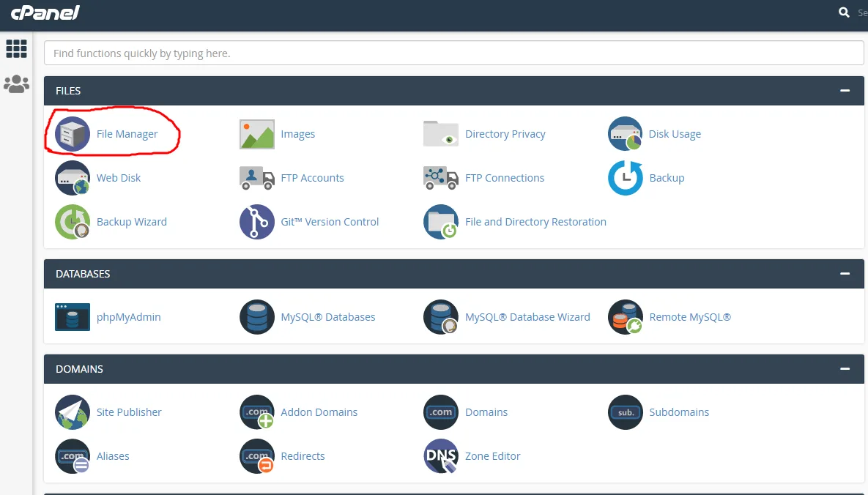Open the Subdomains link

tap(679, 412)
